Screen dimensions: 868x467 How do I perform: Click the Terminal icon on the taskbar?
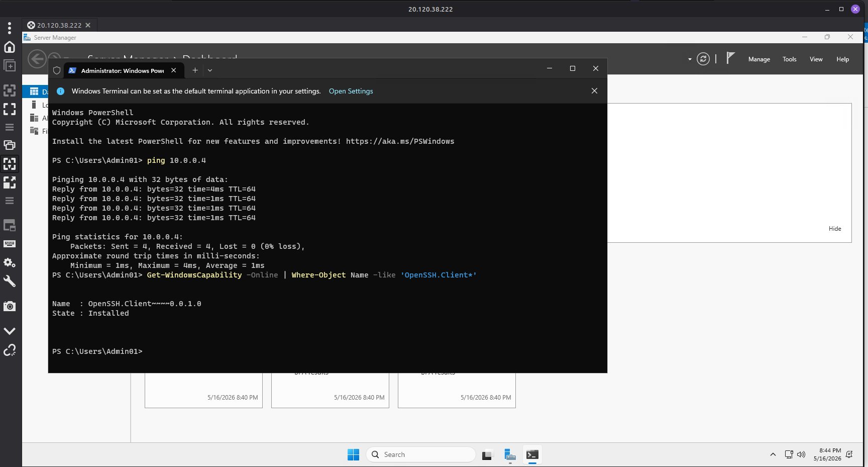tap(532, 455)
